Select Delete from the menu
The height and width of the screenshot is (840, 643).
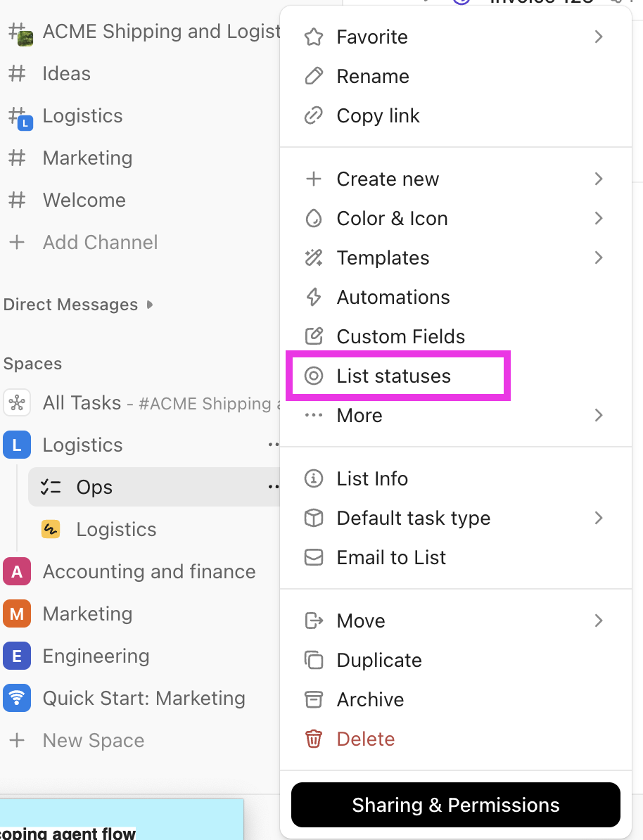click(365, 739)
